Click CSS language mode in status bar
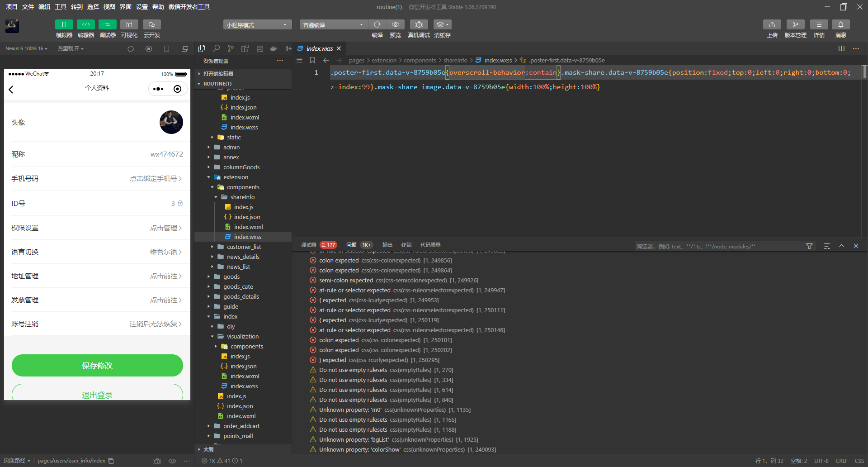 pyautogui.click(x=859, y=461)
